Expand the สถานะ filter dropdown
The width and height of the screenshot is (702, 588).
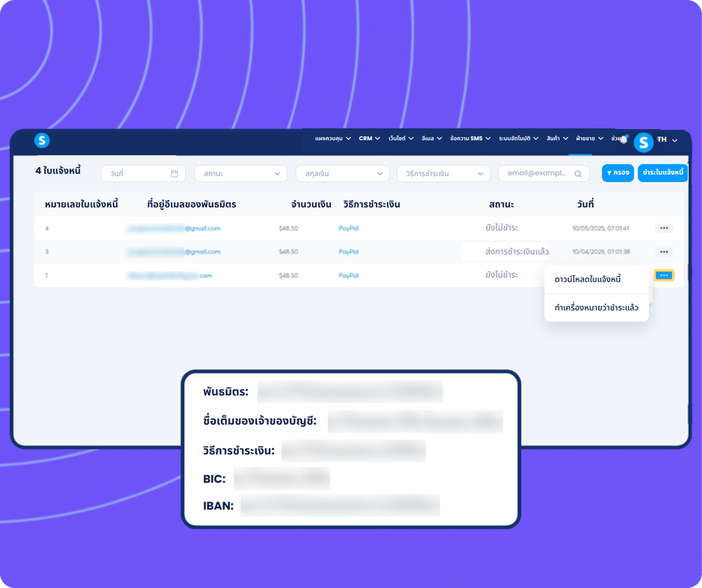[x=241, y=174]
